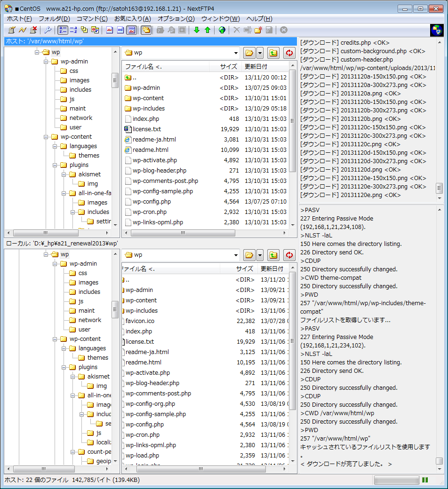Click the rename icon in the toolbar
Image resolution: width=448 pixels, height=489 pixels.
pyautogui.click(x=248, y=30)
